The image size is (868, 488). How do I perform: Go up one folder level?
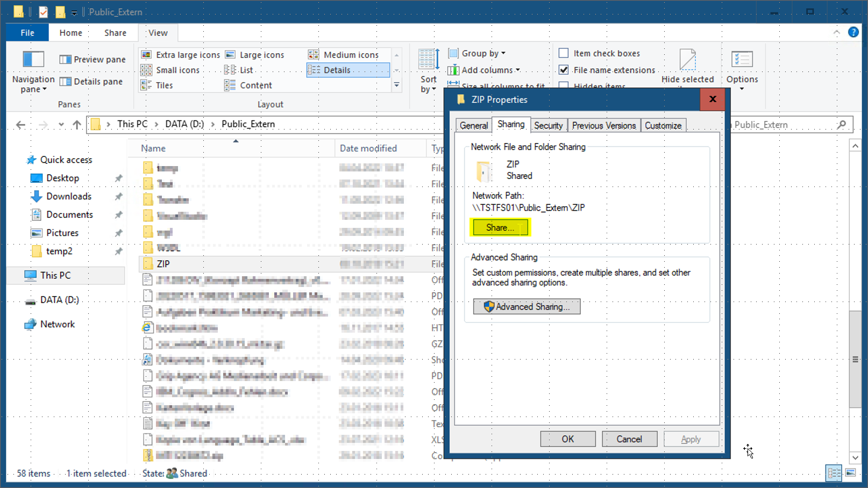[x=77, y=125]
